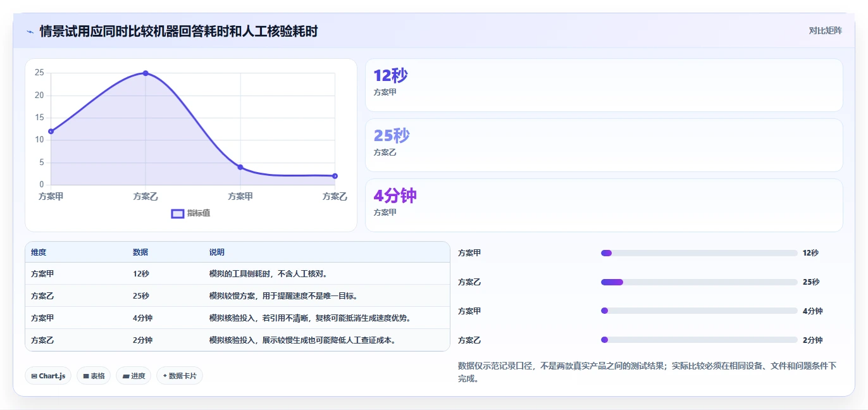Image resolution: width=868 pixels, height=410 pixels.
Task: Click description 模拟的工具侧耗时，不含人工核对。
Action: tap(269, 274)
